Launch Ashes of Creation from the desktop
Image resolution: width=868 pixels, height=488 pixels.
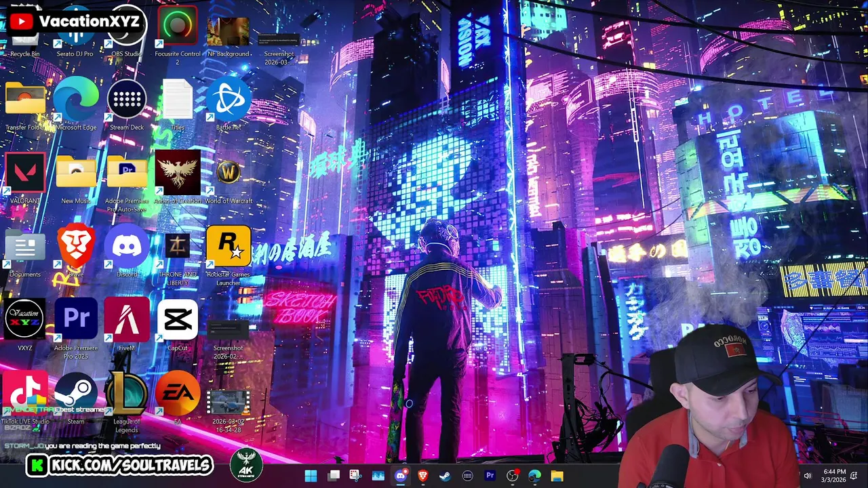[178, 178]
